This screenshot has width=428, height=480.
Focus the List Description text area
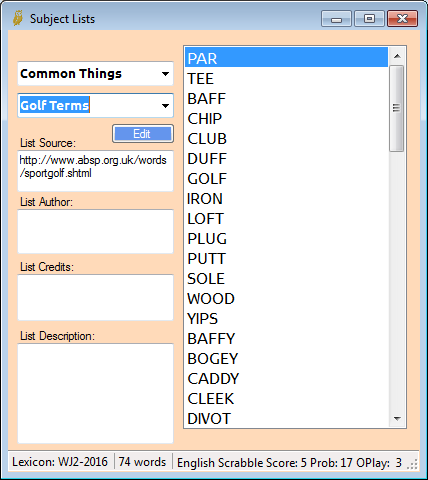tap(95, 393)
